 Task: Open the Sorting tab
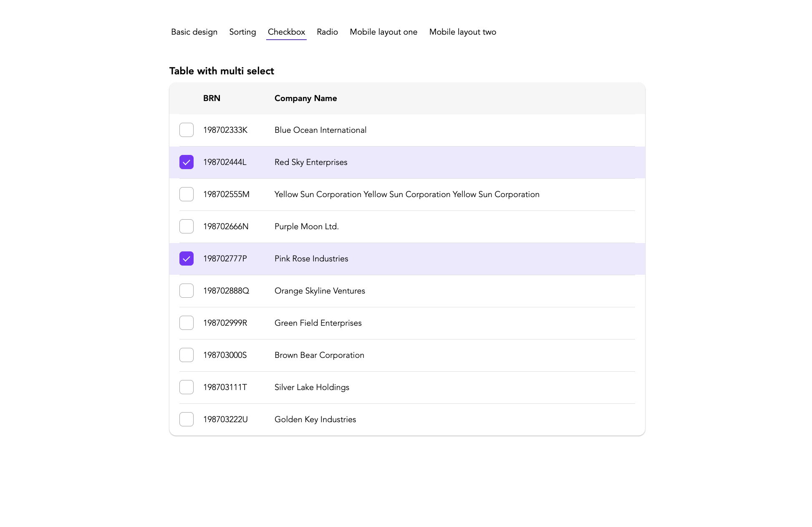242,32
